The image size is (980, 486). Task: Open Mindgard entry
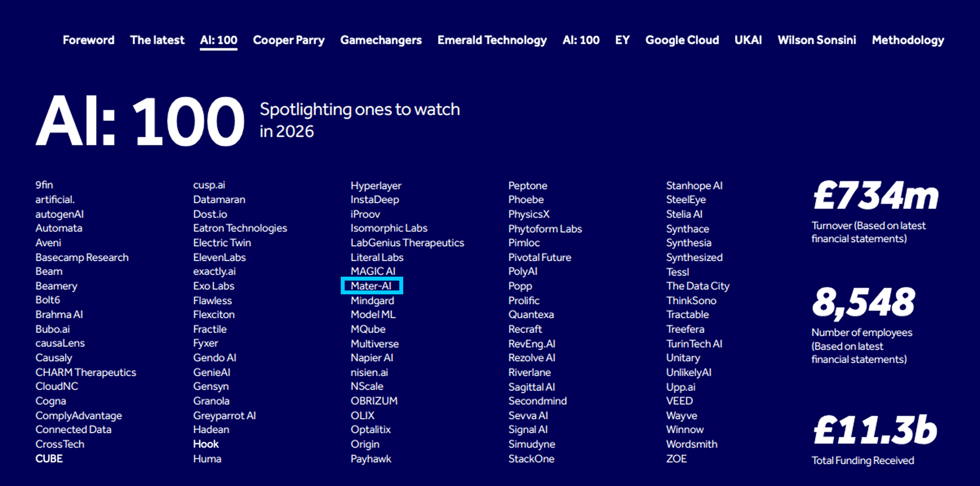[372, 301]
